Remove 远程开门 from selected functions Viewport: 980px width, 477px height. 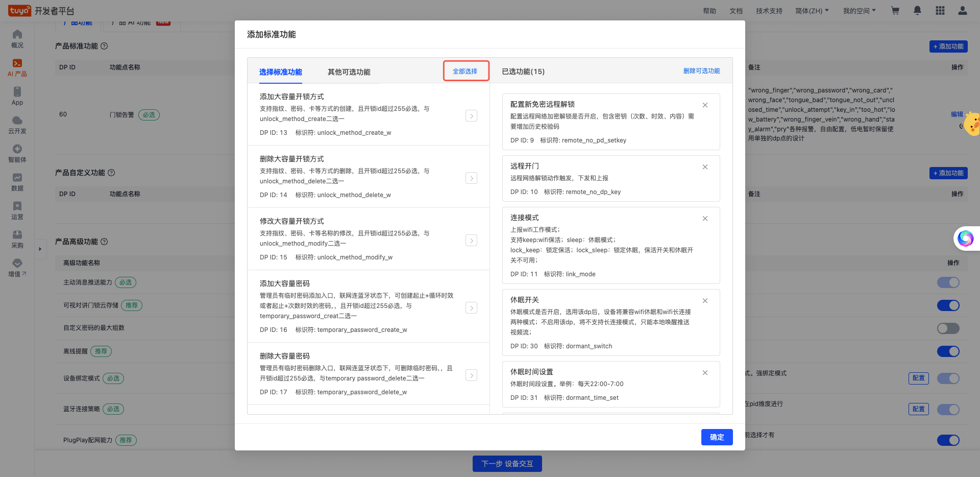[705, 167]
